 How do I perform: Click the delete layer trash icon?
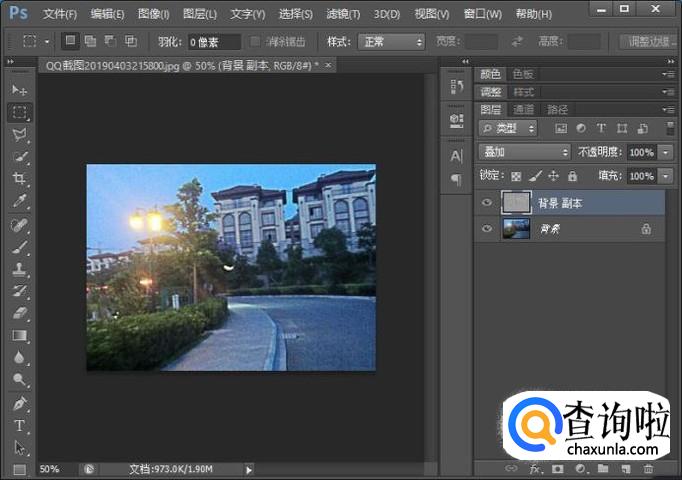pos(648,468)
